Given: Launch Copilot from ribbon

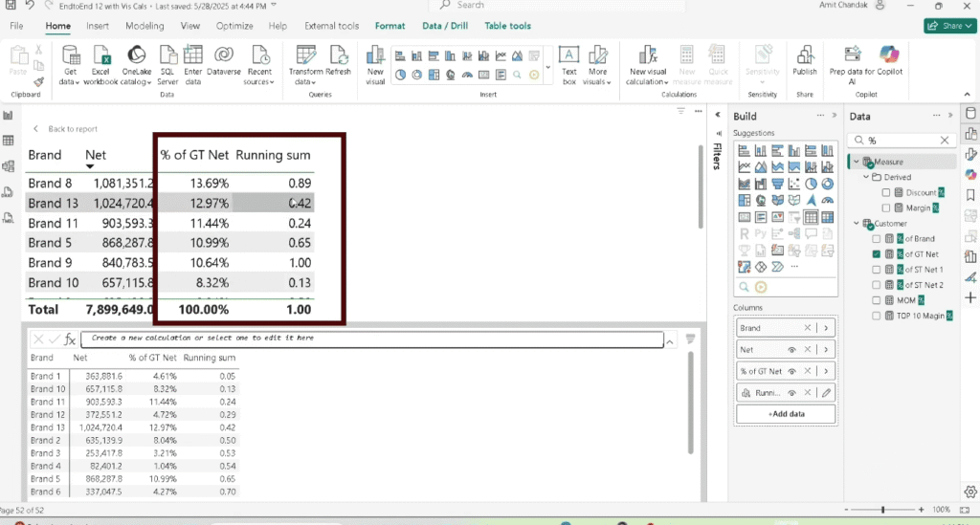Looking at the screenshot, I should tap(889, 61).
